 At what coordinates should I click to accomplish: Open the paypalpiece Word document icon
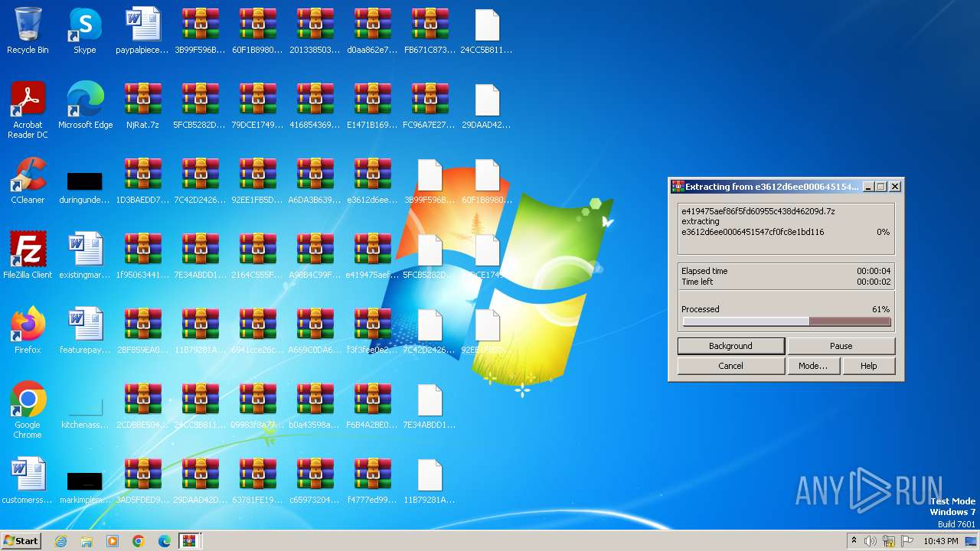[142, 25]
